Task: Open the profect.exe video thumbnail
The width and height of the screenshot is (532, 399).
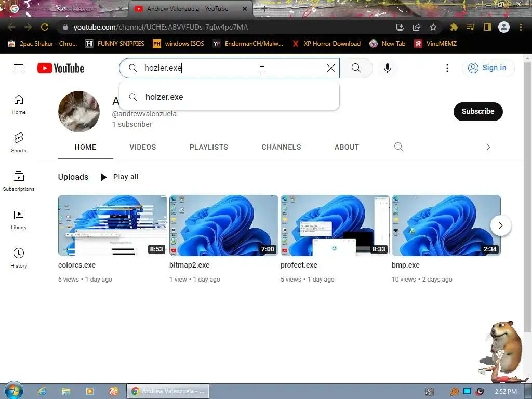Action: pos(335,225)
